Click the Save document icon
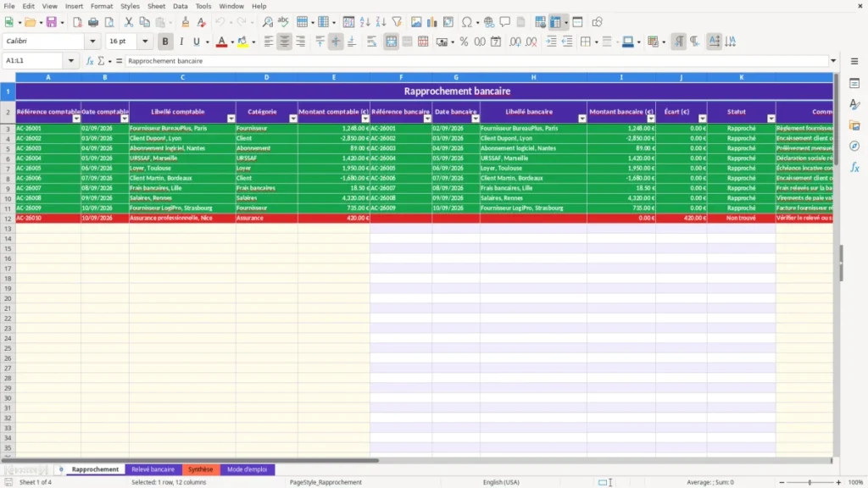 [x=52, y=22]
